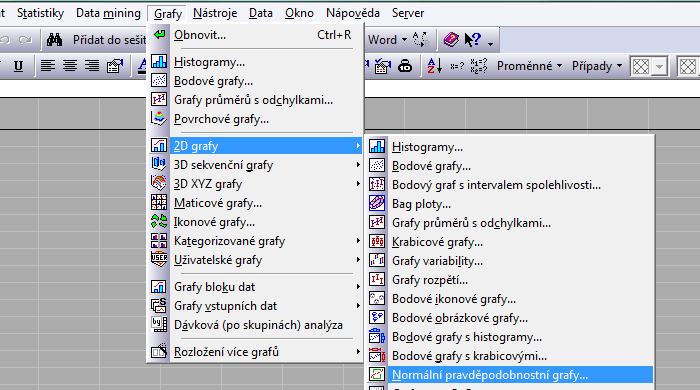Open the Případy dropdown
The height and width of the screenshot is (390, 700).
pos(597,66)
